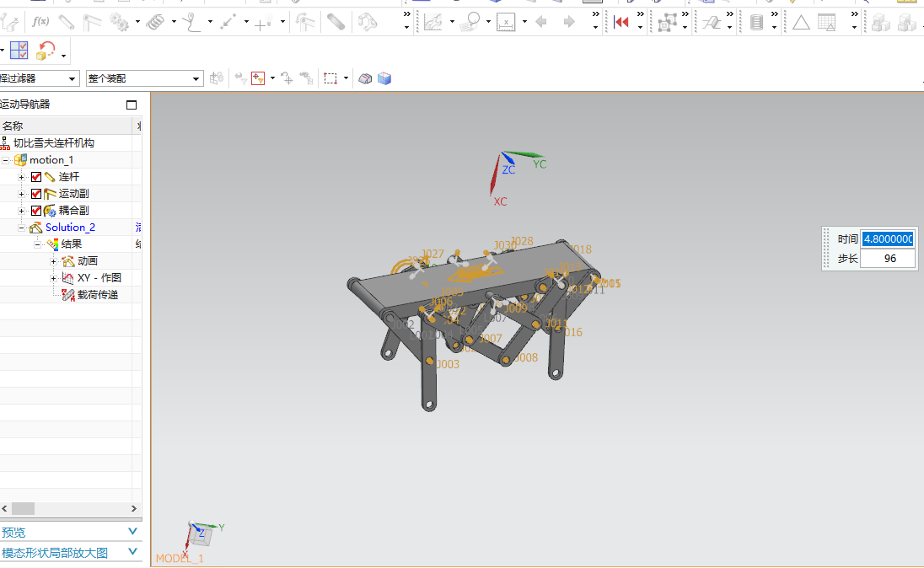
Task: Click the scalar force arrow icon
Action: pos(228,23)
